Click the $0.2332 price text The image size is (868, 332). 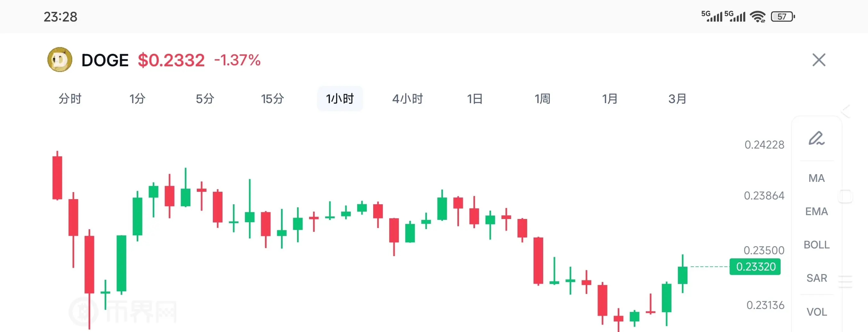(171, 60)
